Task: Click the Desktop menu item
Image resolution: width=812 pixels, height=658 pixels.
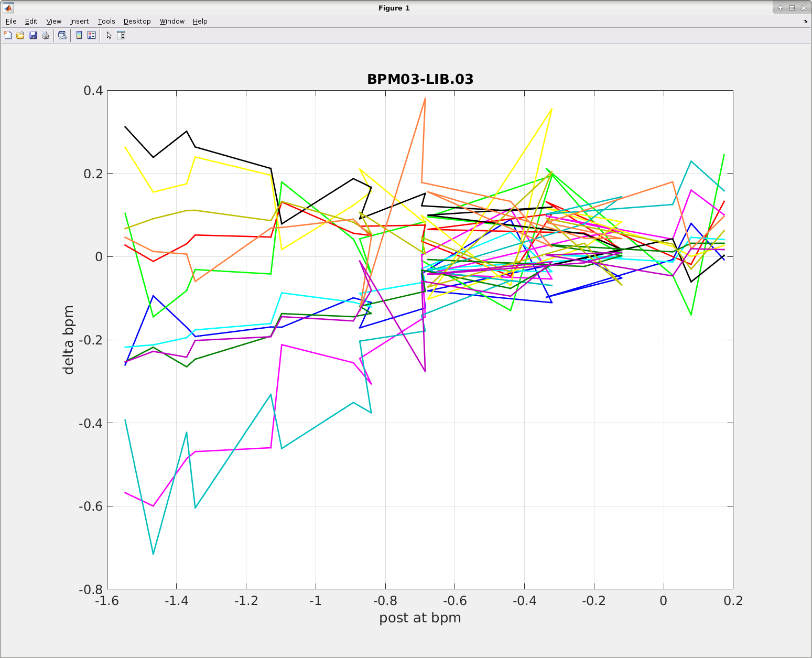Action: pyautogui.click(x=137, y=21)
